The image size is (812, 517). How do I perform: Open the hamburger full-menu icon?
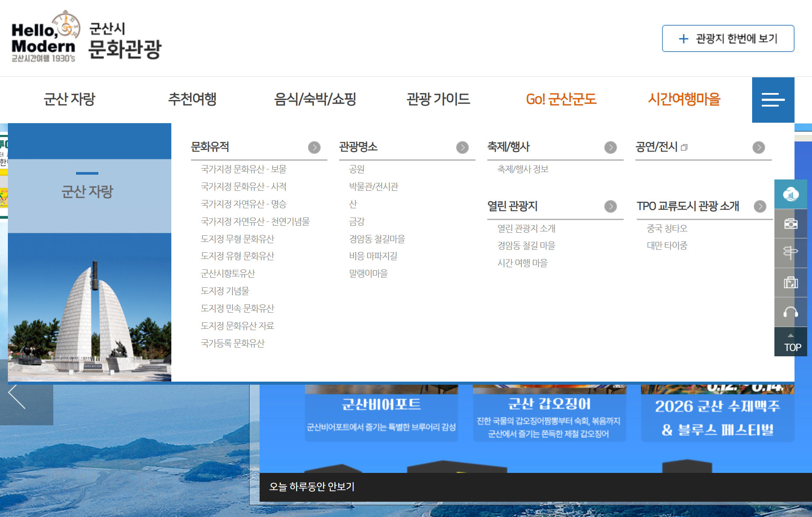pos(773,100)
